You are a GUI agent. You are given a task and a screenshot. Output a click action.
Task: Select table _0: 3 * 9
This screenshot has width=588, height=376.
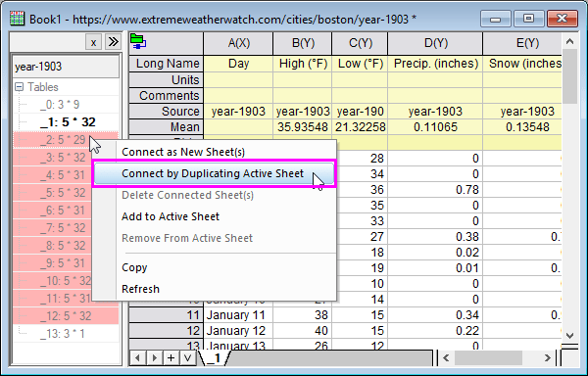(x=60, y=105)
